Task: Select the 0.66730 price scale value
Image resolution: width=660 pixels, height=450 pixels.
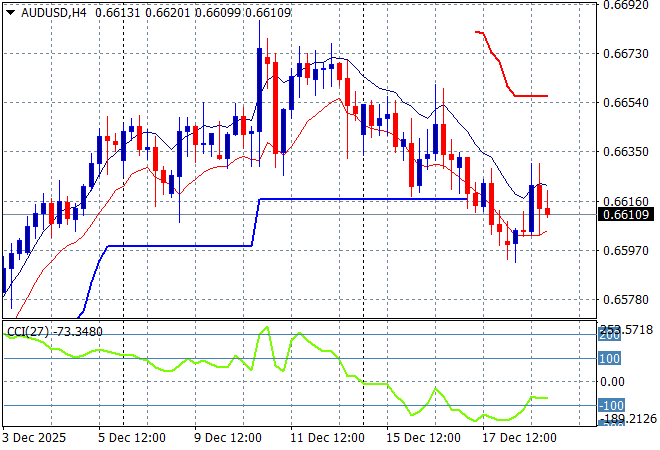Action: (626, 53)
